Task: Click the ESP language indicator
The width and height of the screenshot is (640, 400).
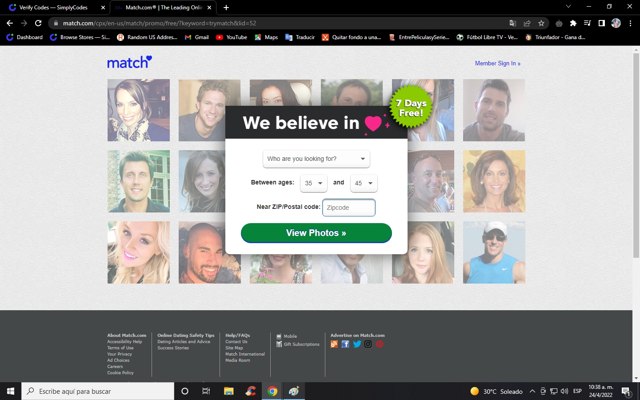Action: tap(577, 391)
